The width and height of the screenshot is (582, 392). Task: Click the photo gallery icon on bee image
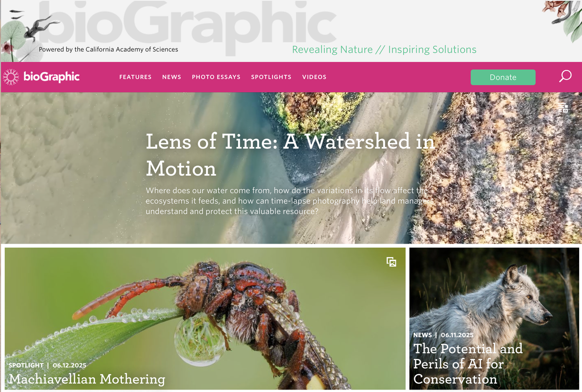(x=391, y=262)
